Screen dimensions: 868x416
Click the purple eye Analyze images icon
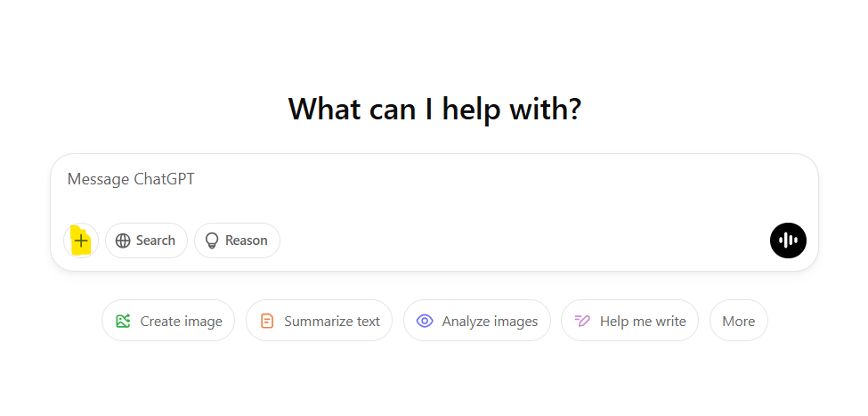point(425,321)
